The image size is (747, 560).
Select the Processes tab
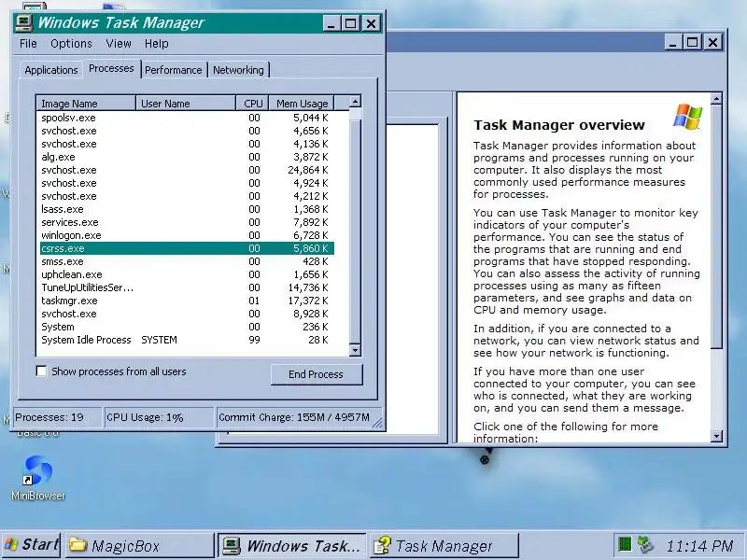[111, 68]
